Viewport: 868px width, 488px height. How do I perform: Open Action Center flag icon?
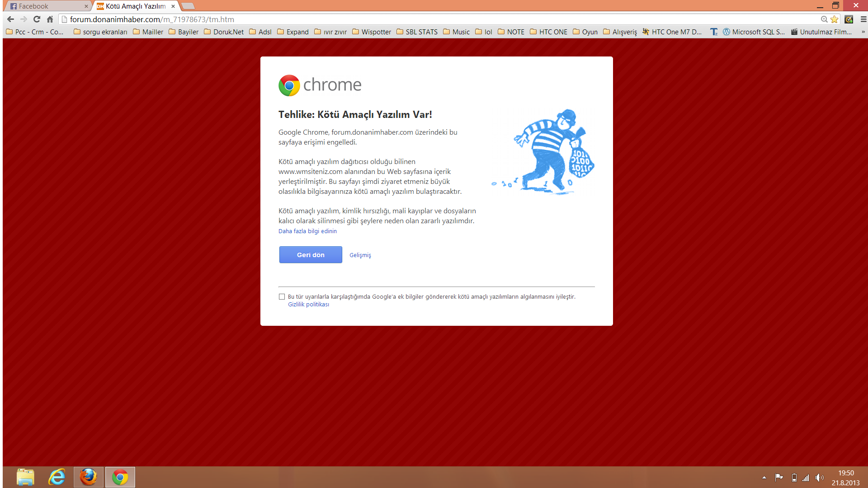coord(779,478)
